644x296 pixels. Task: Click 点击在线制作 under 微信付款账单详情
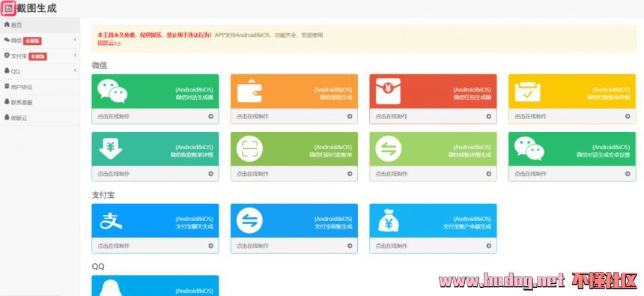point(530,116)
